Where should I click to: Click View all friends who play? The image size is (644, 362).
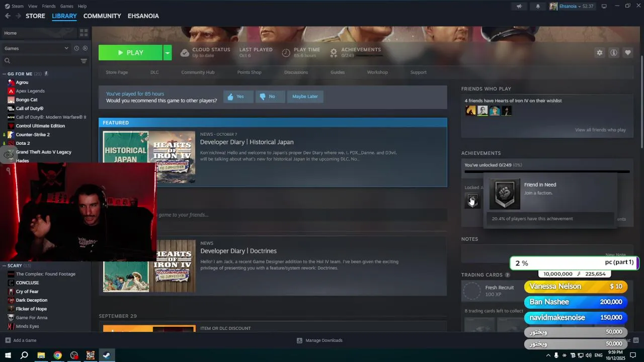pos(600,130)
